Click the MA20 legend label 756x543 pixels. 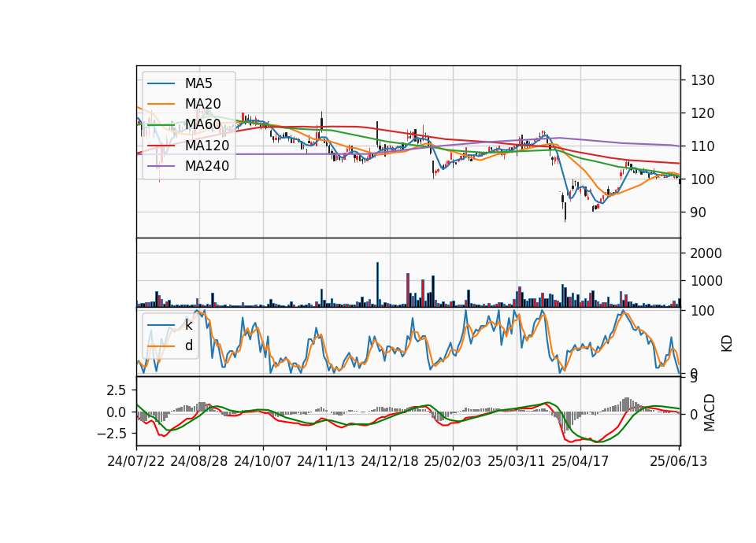202,104
